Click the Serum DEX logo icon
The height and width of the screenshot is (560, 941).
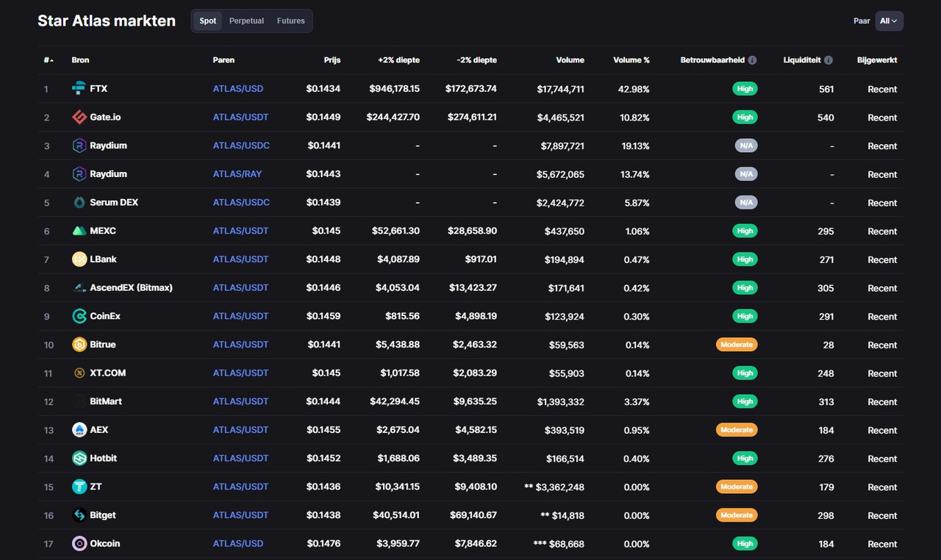click(x=79, y=203)
